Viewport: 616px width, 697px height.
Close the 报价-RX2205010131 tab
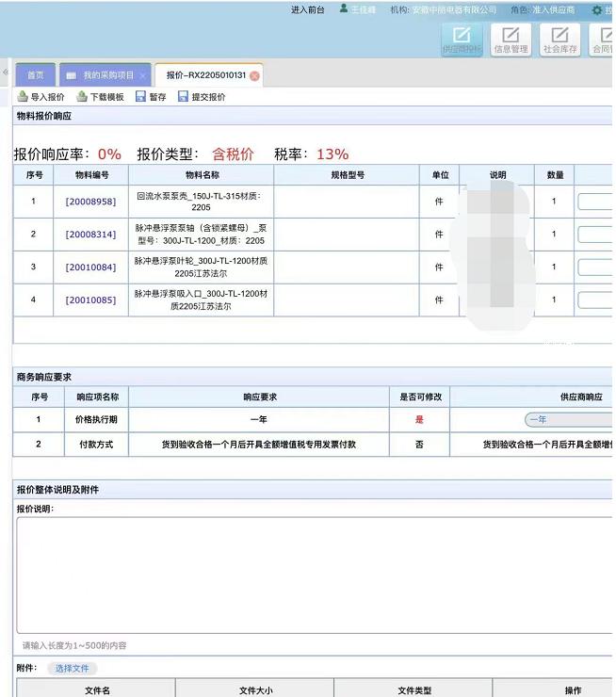click(x=254, y=75)
